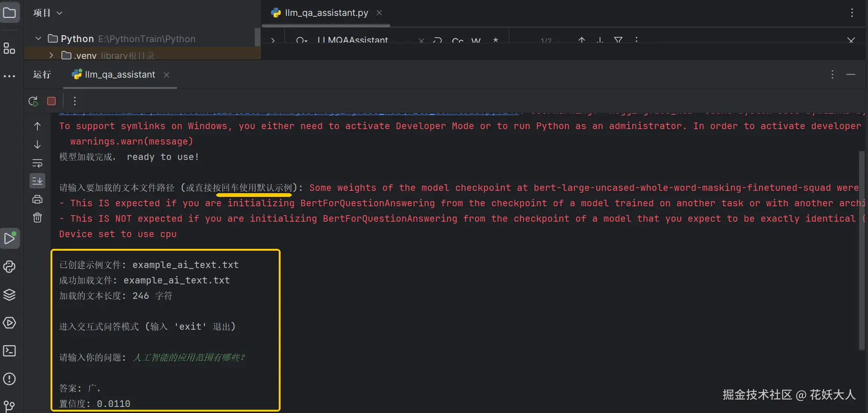This screenshot has height=413, width=868.
Task: Close the editor search bar
Action: tap(851, 41)
